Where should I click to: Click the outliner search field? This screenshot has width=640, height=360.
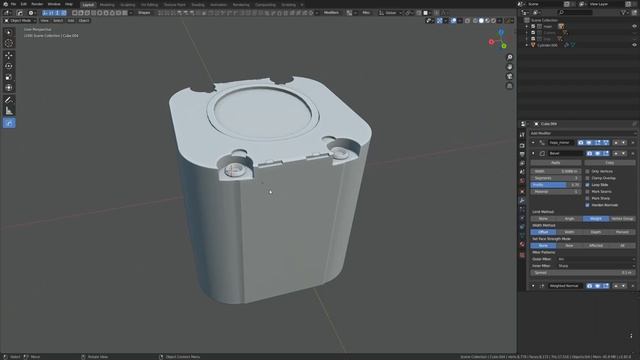coord(576,13)
